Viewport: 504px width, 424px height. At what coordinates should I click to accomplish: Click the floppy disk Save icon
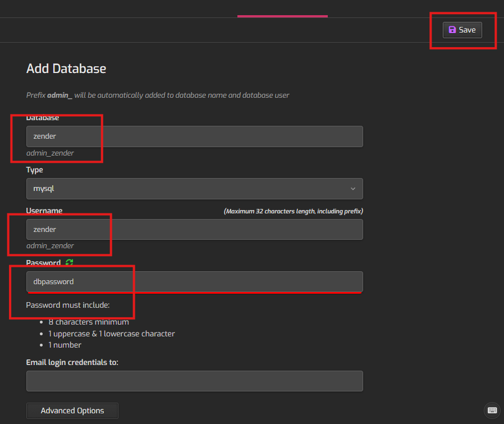pos(452,30)
